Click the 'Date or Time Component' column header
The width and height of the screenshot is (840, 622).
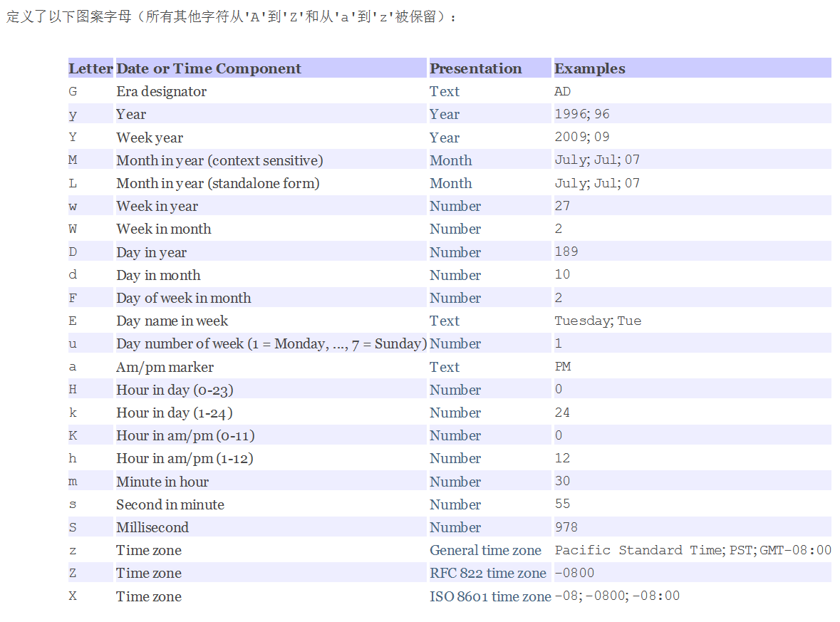[207, 68]
